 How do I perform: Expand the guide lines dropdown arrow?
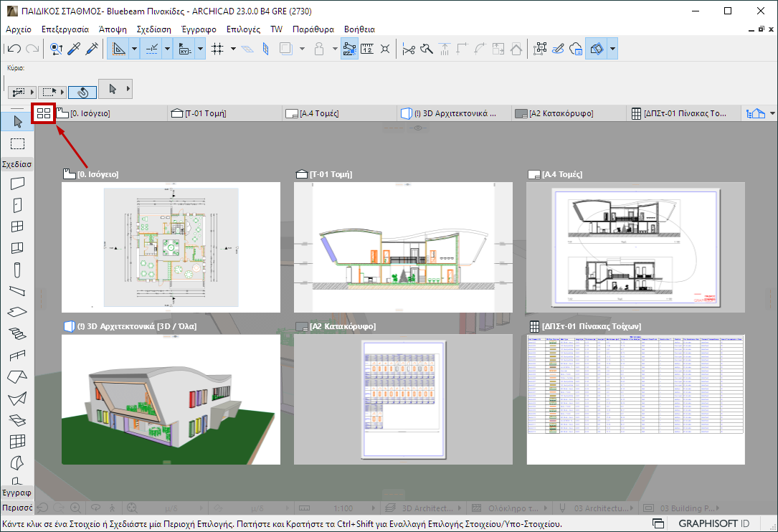134,49
